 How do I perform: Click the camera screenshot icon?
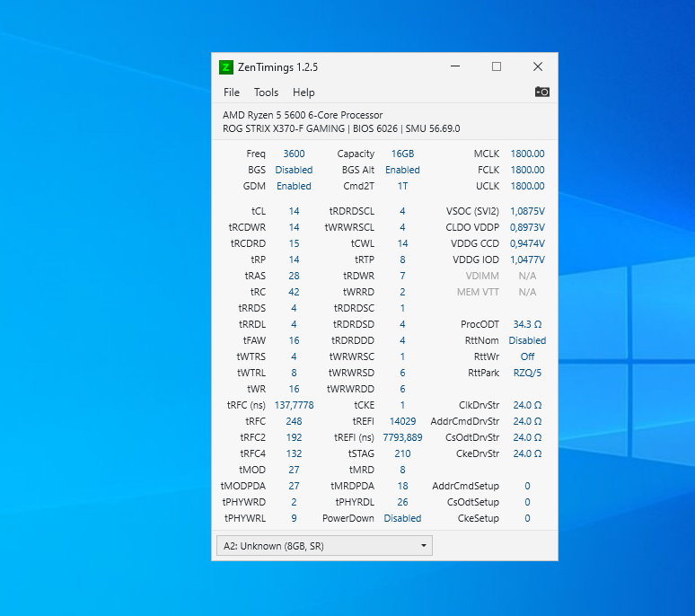point(541,92)
